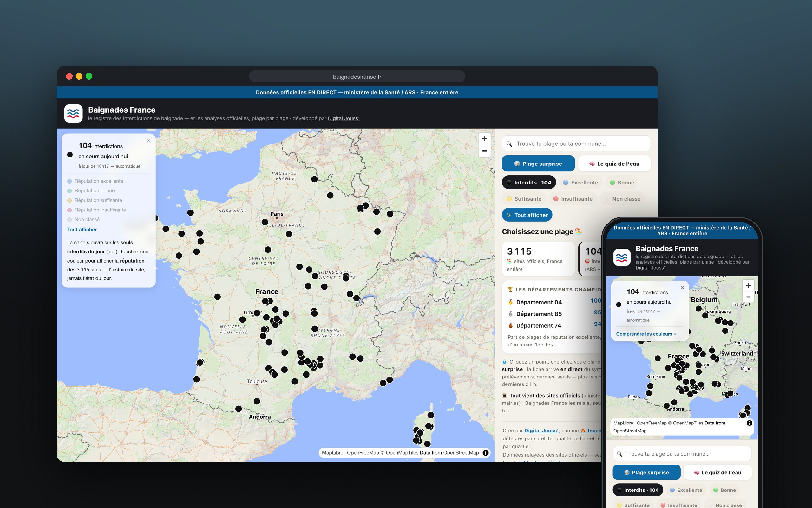Click the Baignades France wave logo in desktop header
The height and width of the screenshot is (508, 812).
[73, 114]
